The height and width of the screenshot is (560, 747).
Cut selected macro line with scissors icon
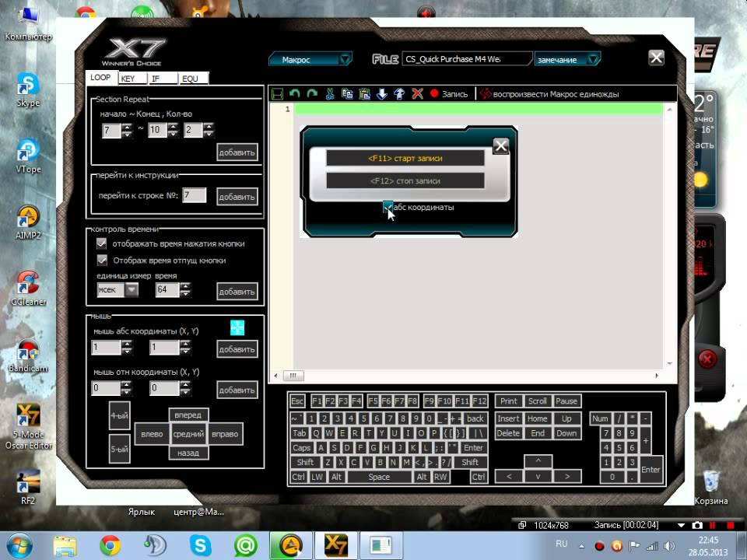coord(330,93)
